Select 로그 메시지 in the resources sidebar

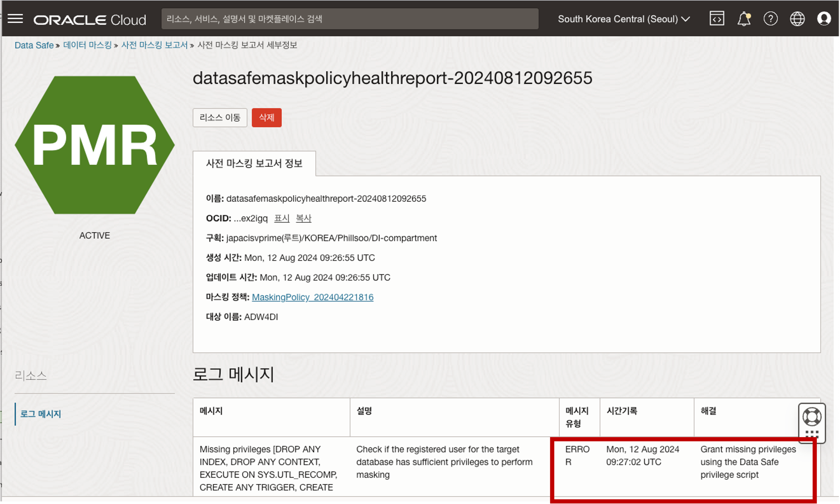click(x=40, y=414)
